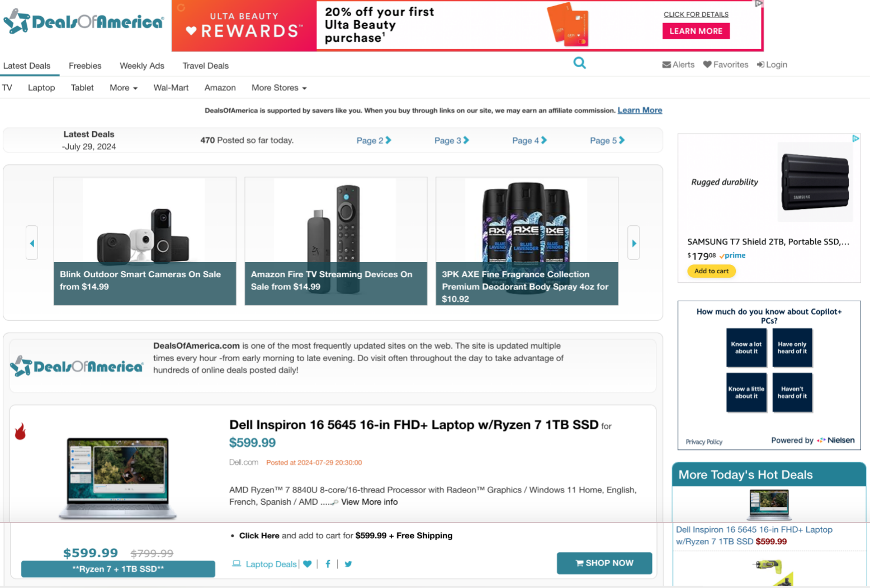Image resolution: width=870 pixels, height=588 pixels.
Task: Open the survey Privacy Policy link
Action: 704,442
